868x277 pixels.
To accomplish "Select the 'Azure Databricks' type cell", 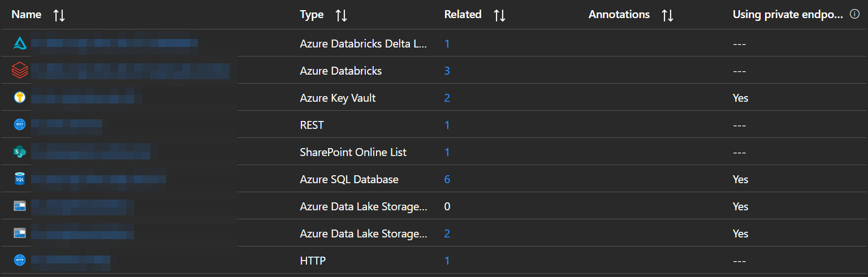I will [340, 71].
